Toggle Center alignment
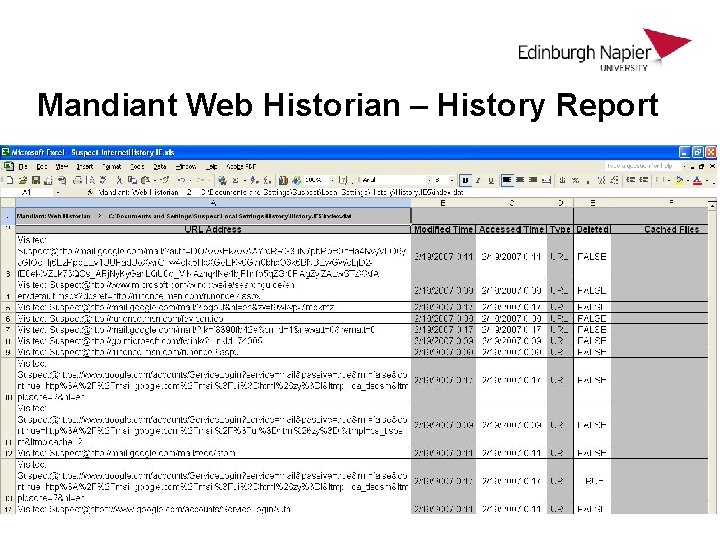The image size is (720, 540). [520, 180]
